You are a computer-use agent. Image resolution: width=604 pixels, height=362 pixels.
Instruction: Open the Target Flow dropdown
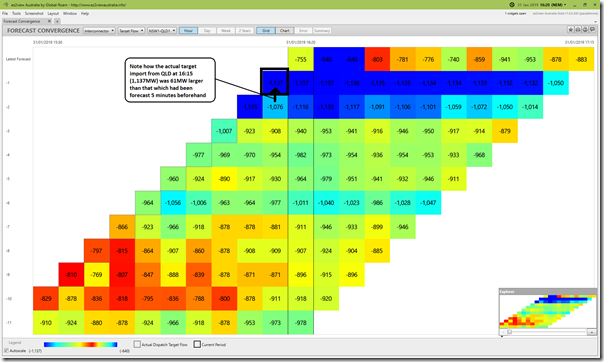pos(131,30)
